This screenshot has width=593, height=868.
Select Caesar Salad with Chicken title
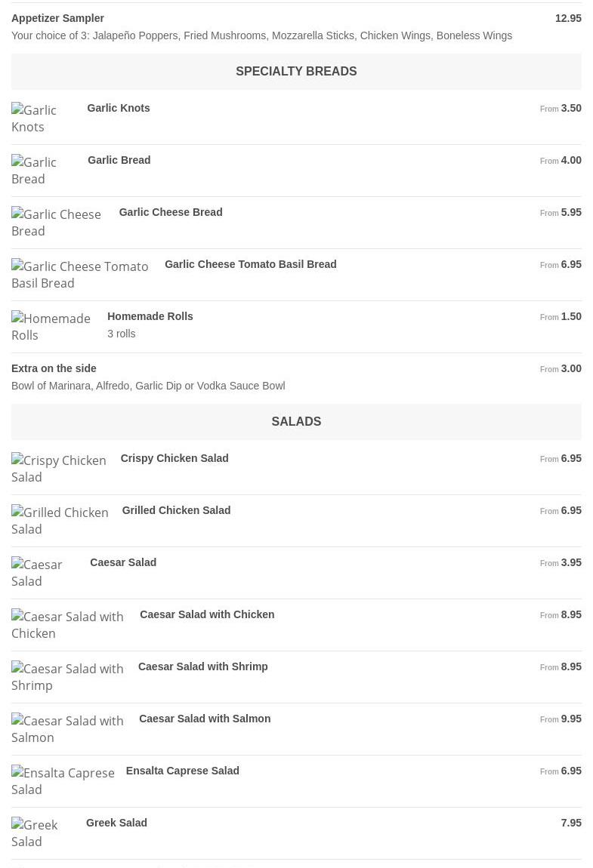(207, 614)
